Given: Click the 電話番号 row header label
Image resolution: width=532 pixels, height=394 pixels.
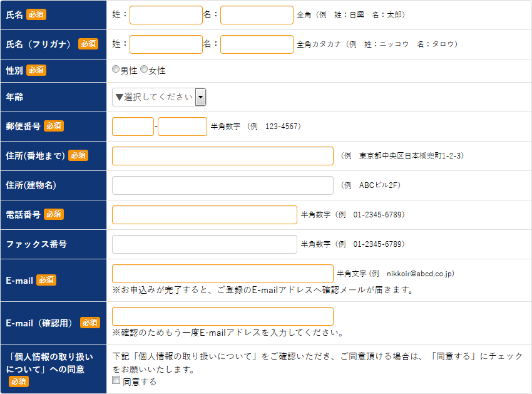Looking at the screenshot, I should click(x=23, y=215).
